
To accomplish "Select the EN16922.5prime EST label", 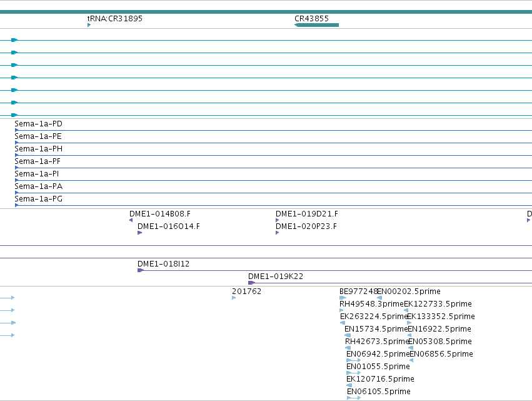I will [439, 329].
